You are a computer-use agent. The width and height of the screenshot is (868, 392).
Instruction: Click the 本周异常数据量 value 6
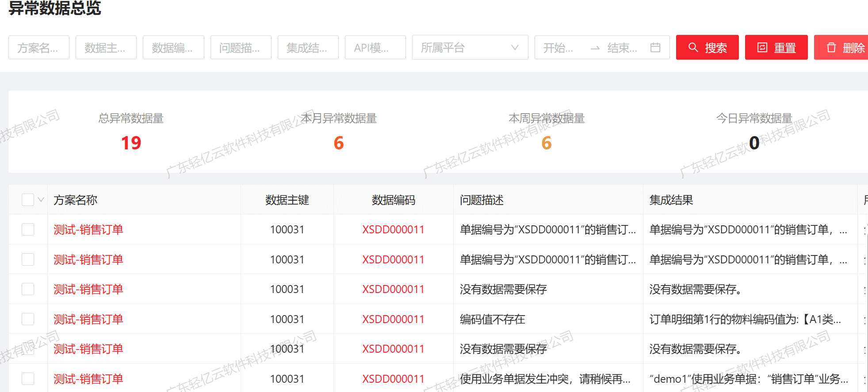tap(547, 143)
